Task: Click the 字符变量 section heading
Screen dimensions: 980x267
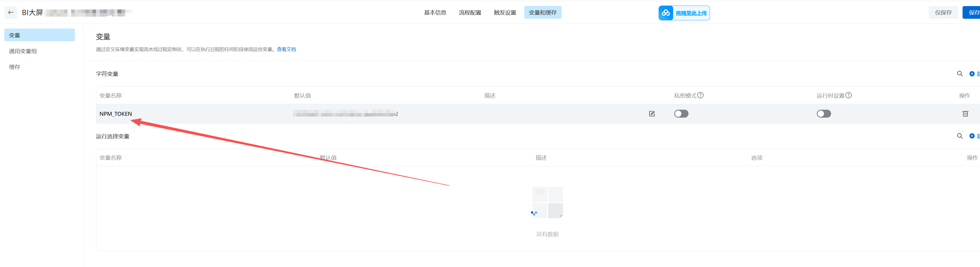Action: [x=107, y=74]
